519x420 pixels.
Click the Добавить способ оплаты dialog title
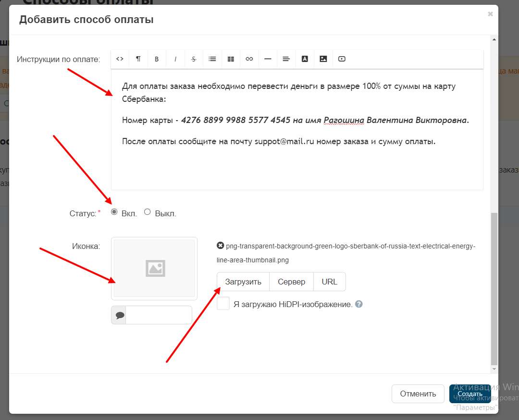pyautogui.click(x=86, y=20)
